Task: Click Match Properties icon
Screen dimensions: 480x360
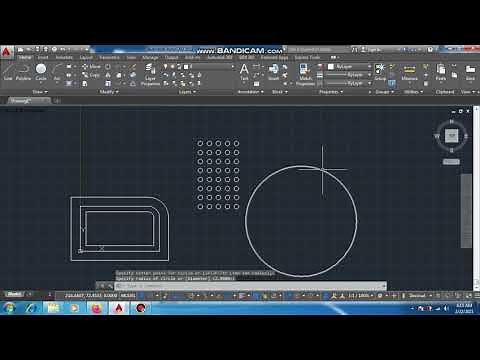Action: click(x=305, y=74)
